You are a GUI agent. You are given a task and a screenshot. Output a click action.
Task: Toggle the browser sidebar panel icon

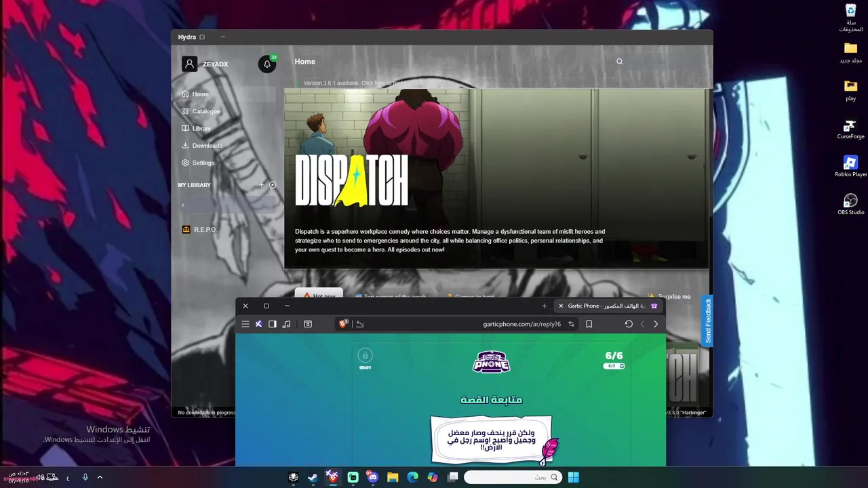pyautogui.click(x=272, y=324)
